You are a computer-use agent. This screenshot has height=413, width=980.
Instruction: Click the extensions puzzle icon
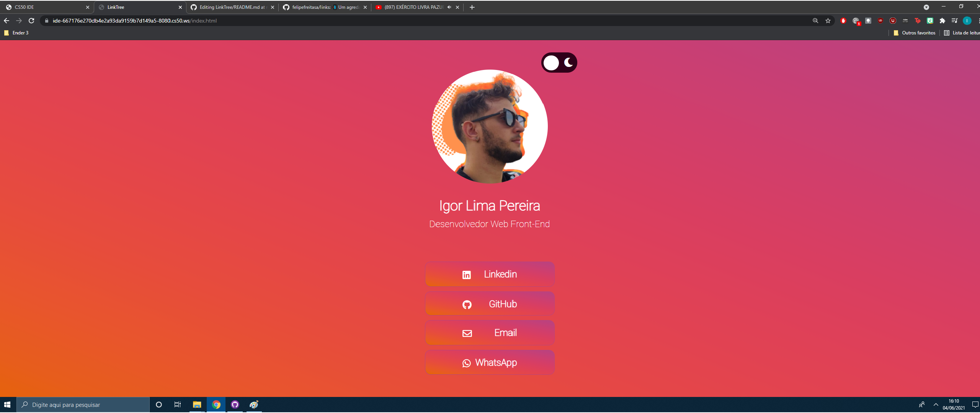pyautogui.click(x=942, y=21)
